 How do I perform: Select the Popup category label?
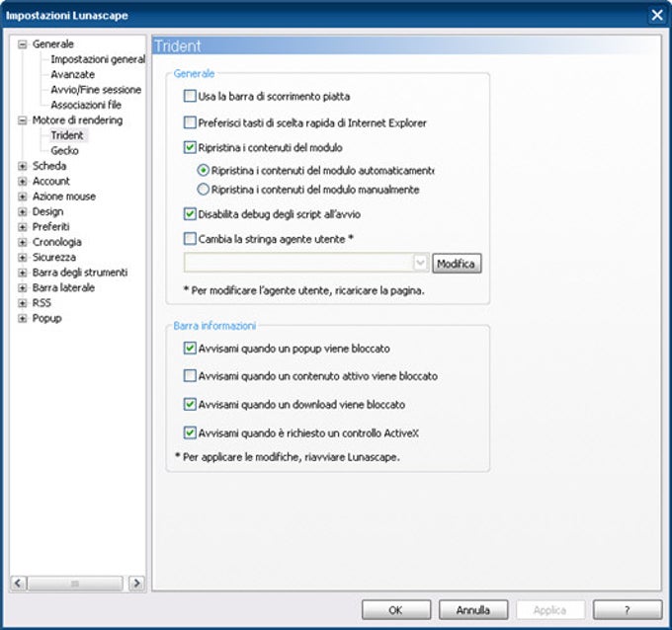tap(46, 318)
